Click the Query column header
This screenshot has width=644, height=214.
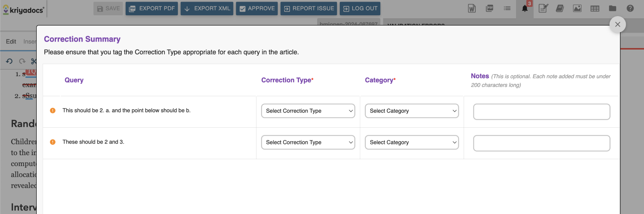[74, 80]
